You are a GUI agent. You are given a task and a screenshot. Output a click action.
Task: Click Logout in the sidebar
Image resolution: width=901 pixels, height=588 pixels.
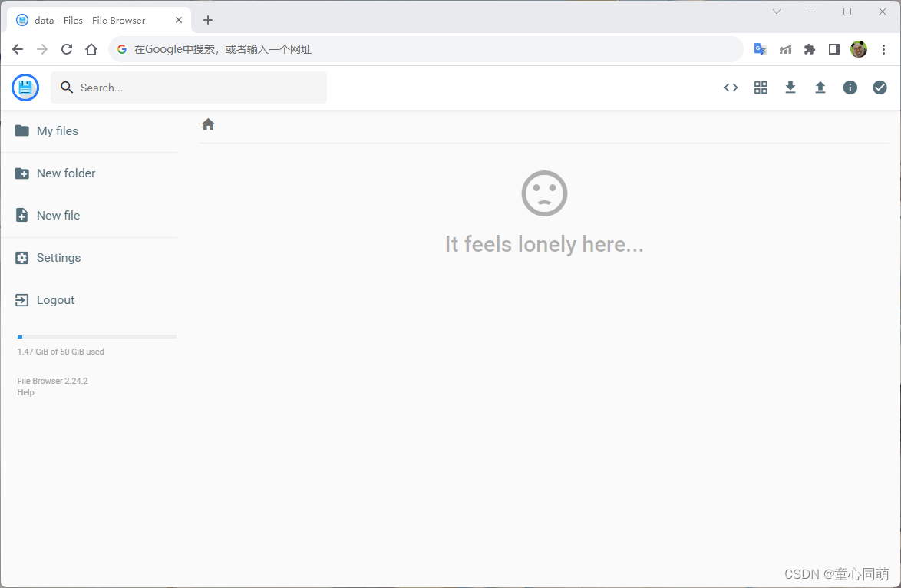(54, 299)
